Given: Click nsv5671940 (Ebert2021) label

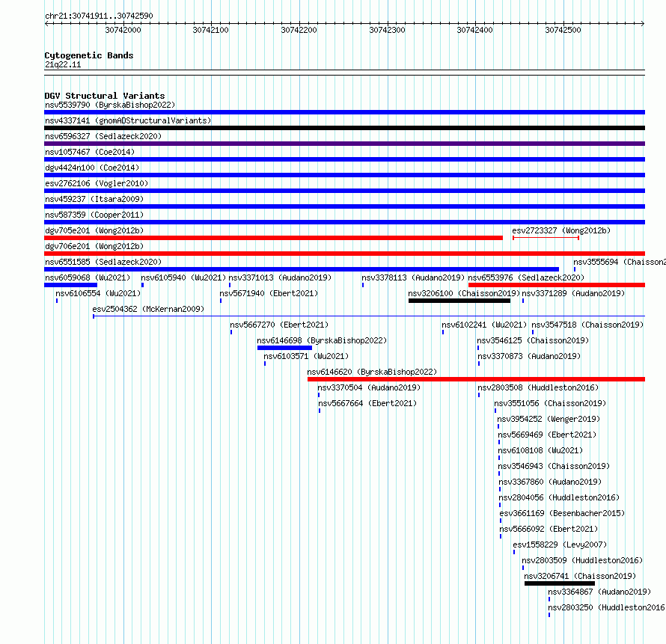Looking at the screenshot, I should pos(269,293).
